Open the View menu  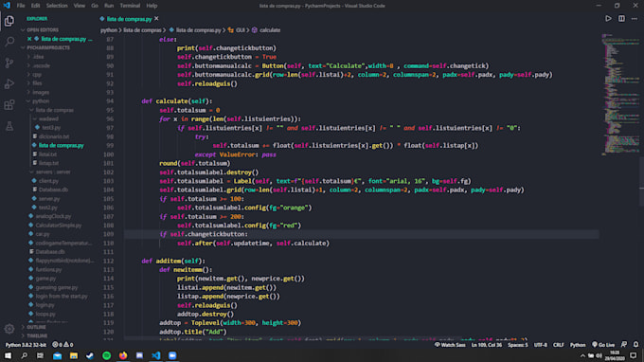pyautogui.click(x=80, y=6)
